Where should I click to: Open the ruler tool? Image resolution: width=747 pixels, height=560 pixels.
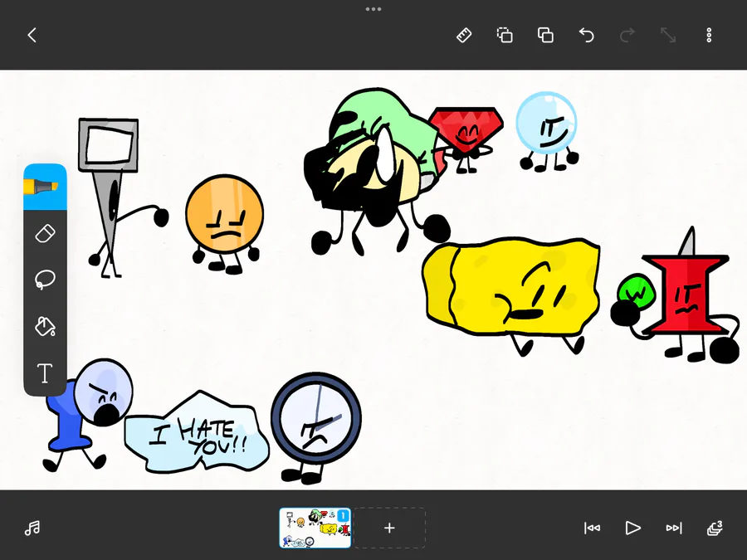(x=464, y=35)
